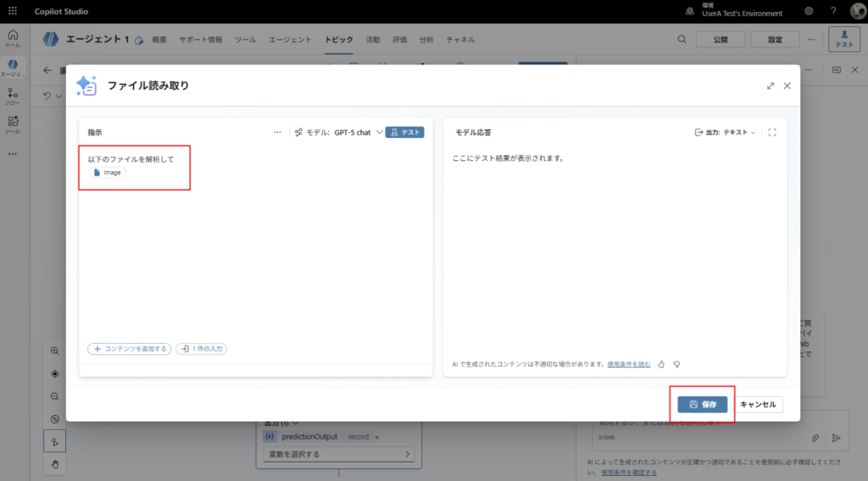Image resolution: width=868 pixels, height=481 pixels.
Task: Open the 分析 tab
Action: coord(426,39)
